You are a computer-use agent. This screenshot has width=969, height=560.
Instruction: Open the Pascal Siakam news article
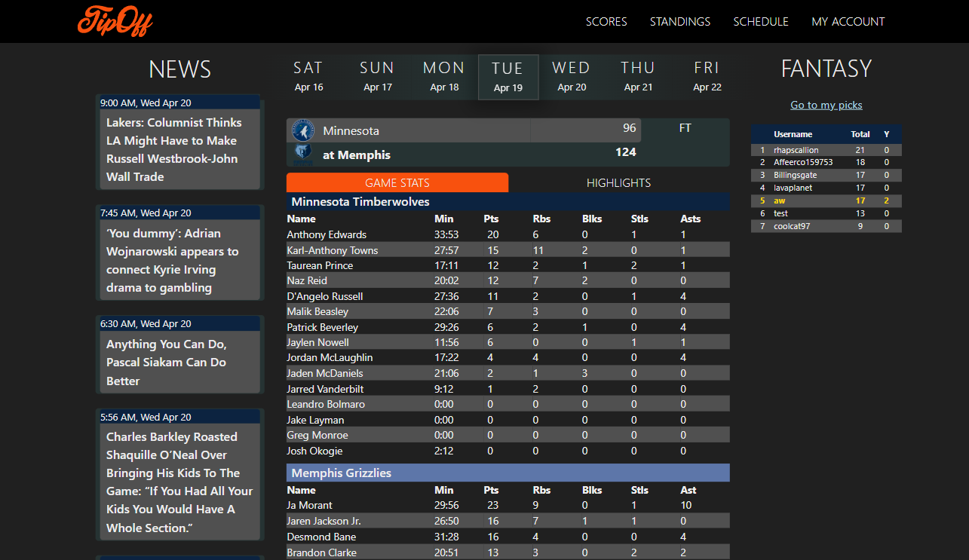coord(179,362)
